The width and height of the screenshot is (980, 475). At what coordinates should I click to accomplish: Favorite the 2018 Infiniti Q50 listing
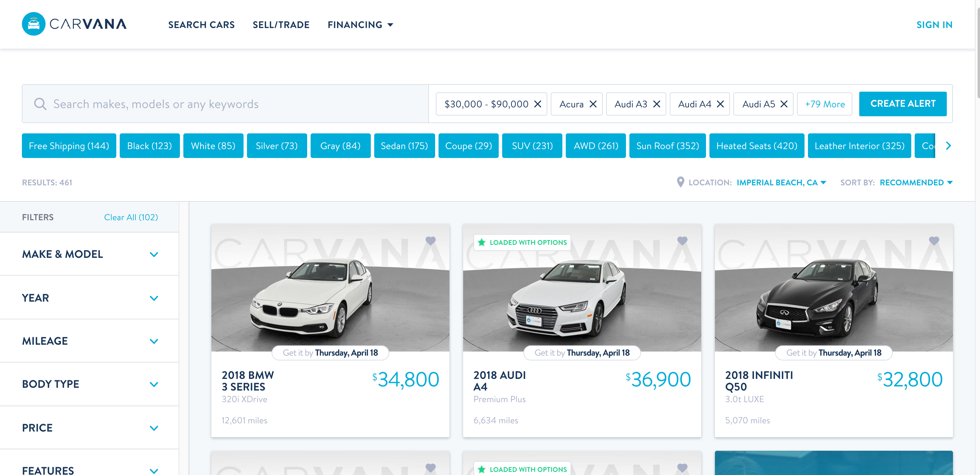[x=934, y=241]
